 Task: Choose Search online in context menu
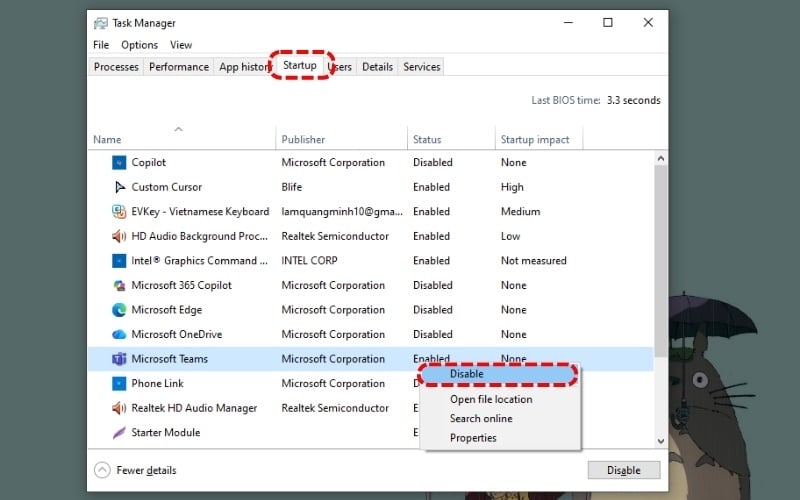pos(481,418)
